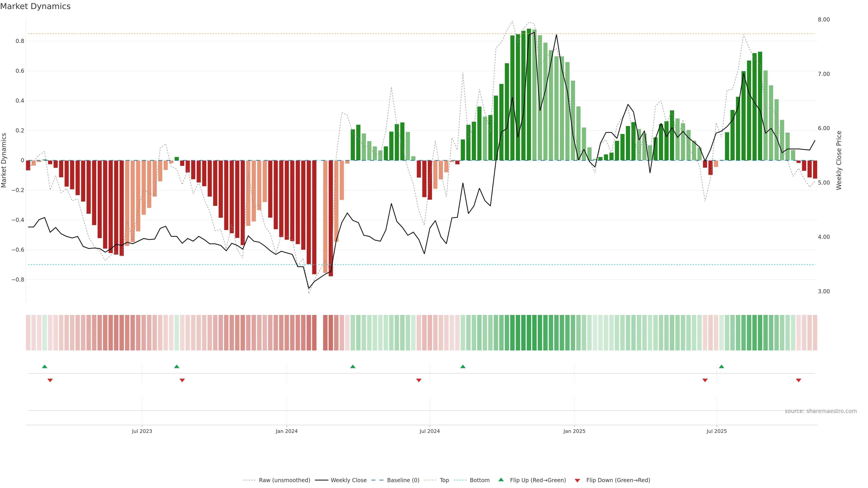Screen dimensions: 868x488
Task: Toggle the Weekly Close legend entry
Action: (x=348, y=480)
